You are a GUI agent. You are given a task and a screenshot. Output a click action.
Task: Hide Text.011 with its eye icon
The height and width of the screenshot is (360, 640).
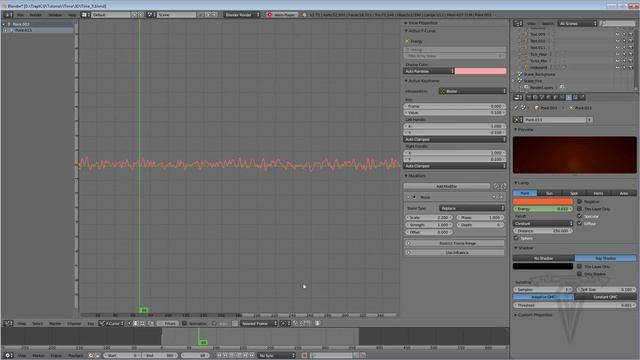(618, 47)
